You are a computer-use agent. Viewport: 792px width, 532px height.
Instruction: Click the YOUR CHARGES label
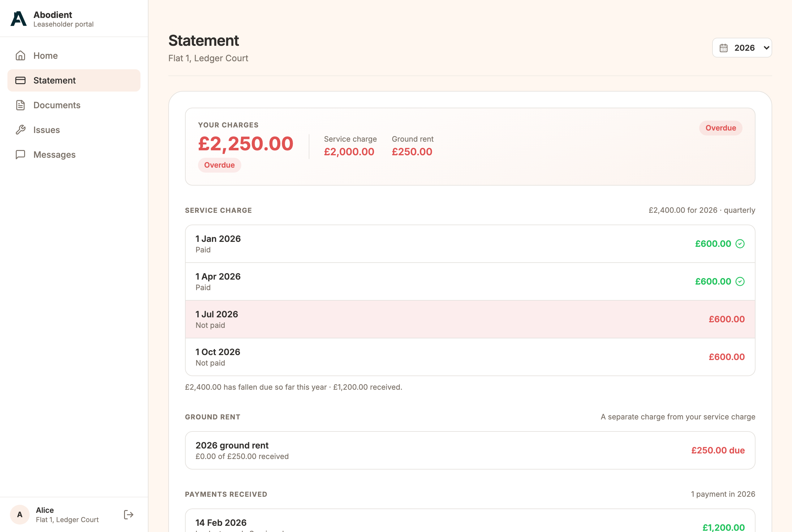[228, 125]
